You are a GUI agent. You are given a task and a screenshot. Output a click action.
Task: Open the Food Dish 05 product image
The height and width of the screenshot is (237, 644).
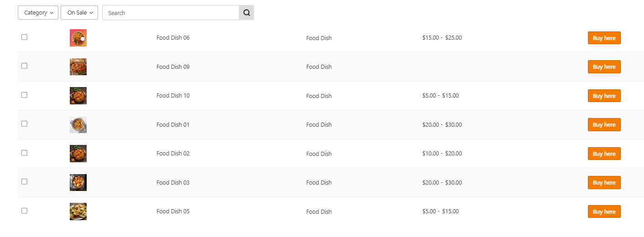[78, 211]
